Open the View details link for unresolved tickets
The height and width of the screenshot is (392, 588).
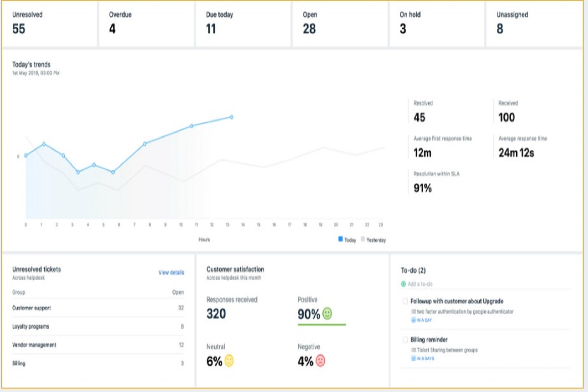point(171,272)
